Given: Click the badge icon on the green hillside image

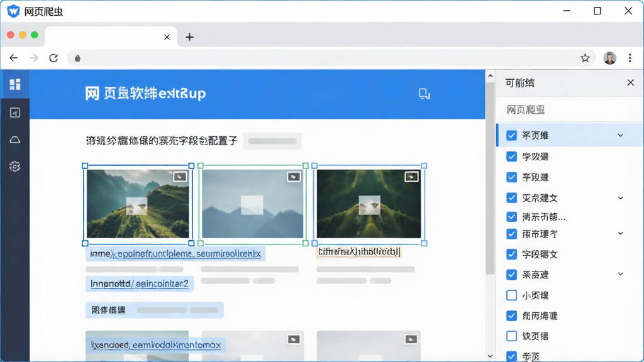Looking at the screenshot, I should tap(180, 177).
